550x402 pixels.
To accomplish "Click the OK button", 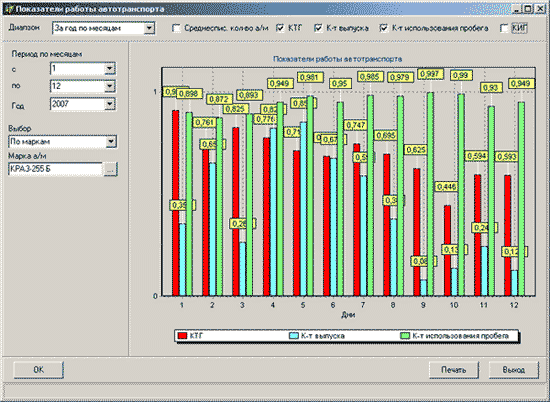I will [39, 370].
